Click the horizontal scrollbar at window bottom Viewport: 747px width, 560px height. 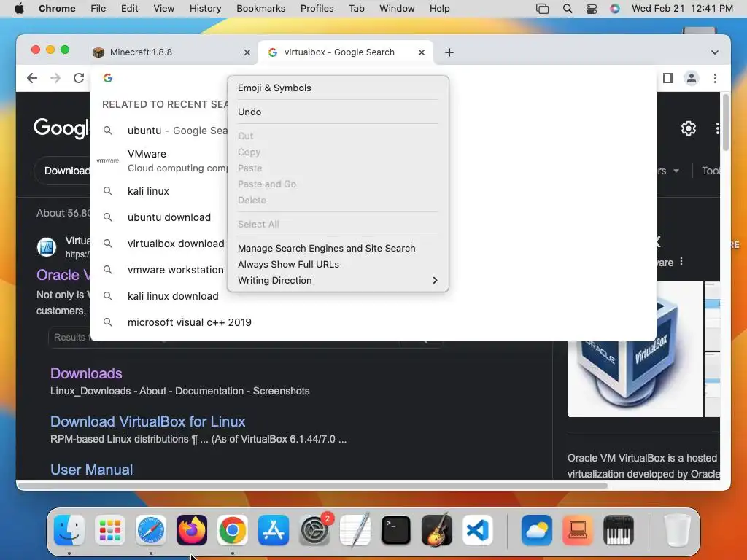312,486
